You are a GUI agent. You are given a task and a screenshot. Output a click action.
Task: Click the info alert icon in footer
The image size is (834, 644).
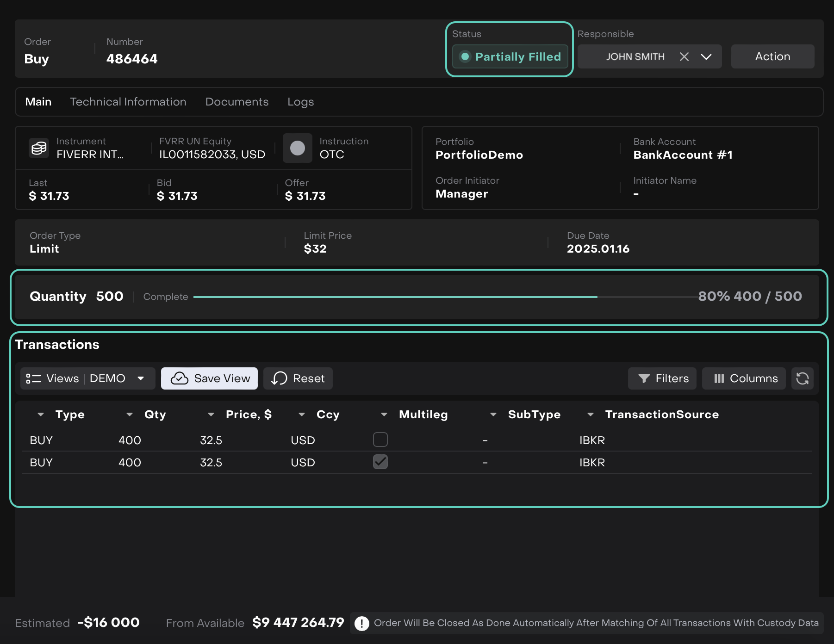click(361, 623)
